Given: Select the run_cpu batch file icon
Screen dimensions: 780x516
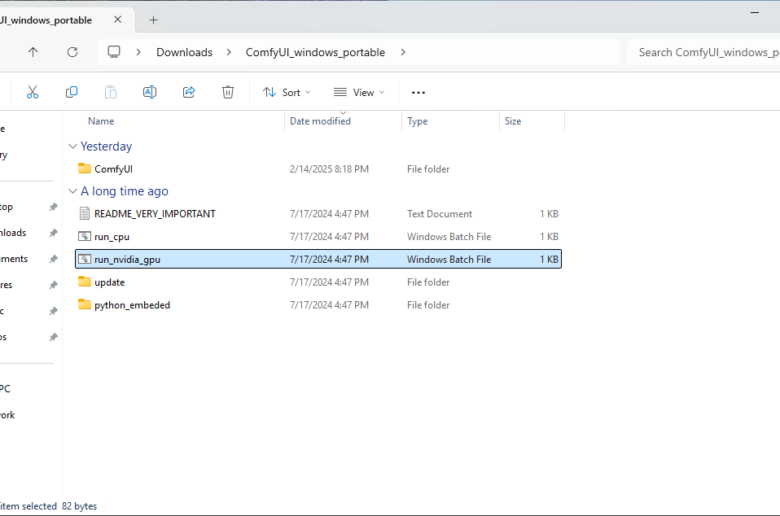Looking at the screenshot, I should [x=85, y=236].
